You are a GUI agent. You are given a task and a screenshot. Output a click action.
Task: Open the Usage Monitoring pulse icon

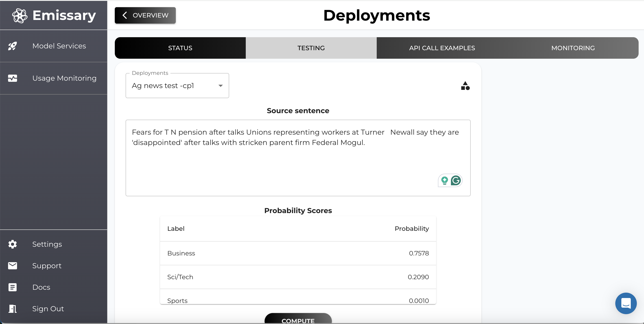(x=13, y=78)
